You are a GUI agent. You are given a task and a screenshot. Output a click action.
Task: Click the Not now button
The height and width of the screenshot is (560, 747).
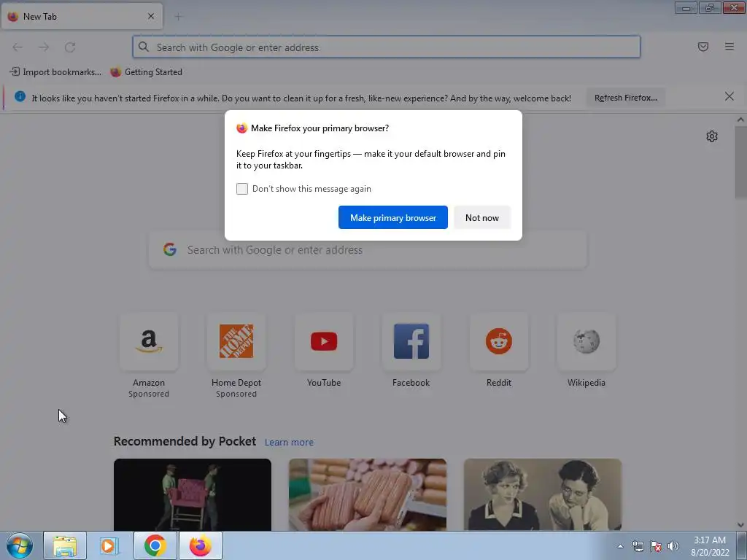click(x=482, y=217)
